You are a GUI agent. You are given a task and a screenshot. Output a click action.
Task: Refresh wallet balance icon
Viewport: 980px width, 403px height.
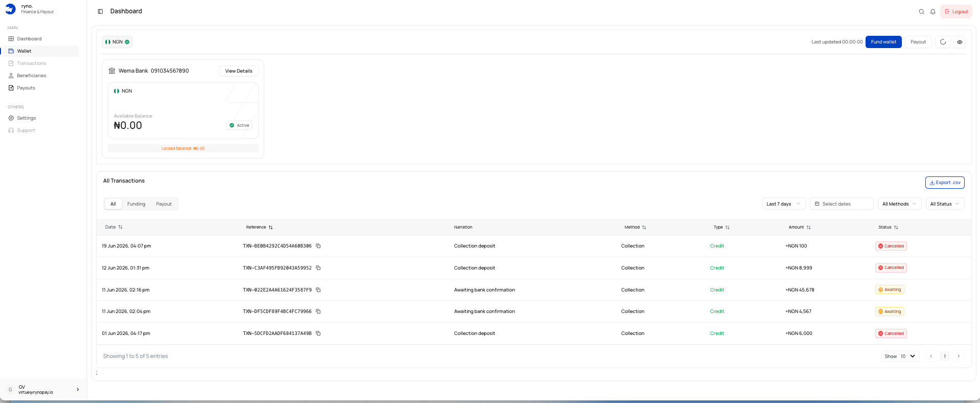(943, 42)
